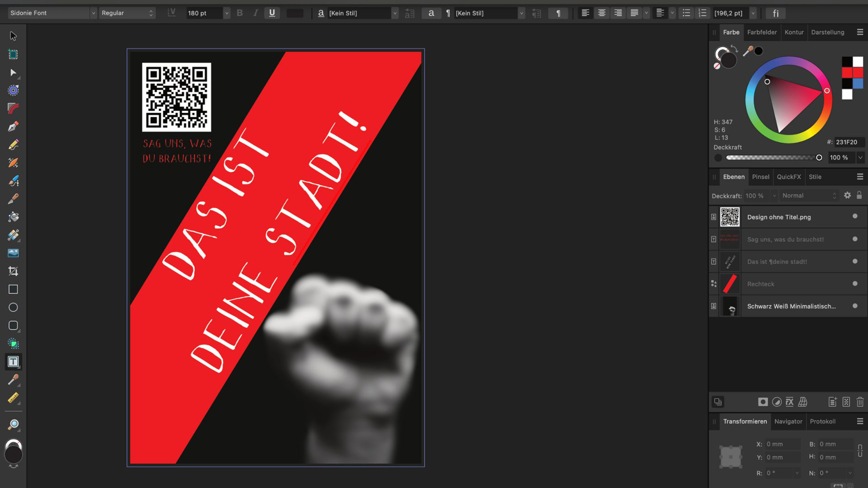This screenshot has height=488, width=868.
Task: Select the Rectangle tool
Action: (13, 289)
